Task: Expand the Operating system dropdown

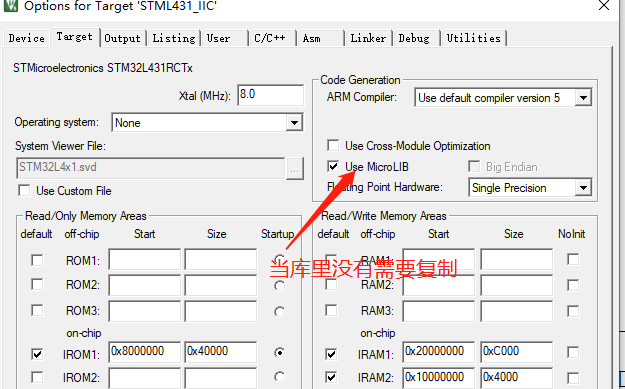Action: pos(294,122)
